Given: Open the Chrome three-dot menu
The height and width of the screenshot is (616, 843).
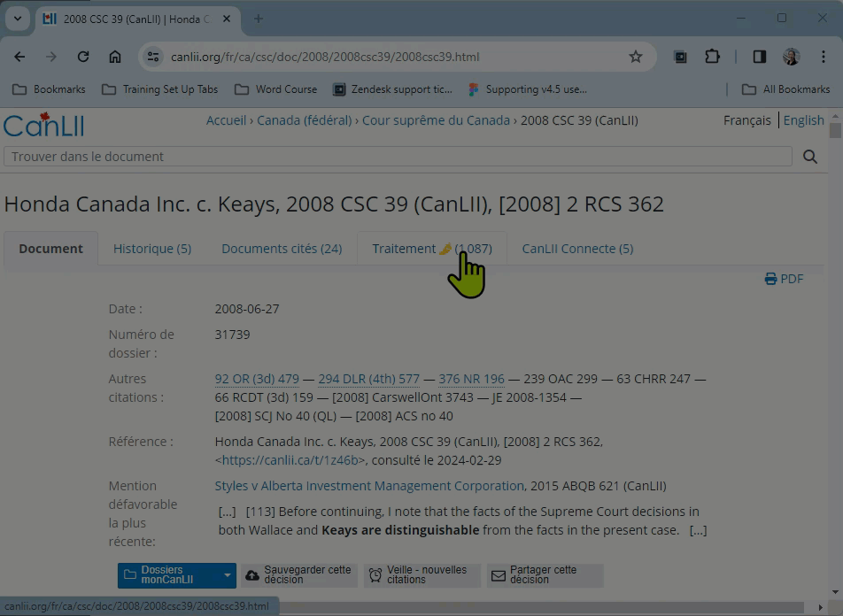Looking at the screenshot, I should point(824,57).
